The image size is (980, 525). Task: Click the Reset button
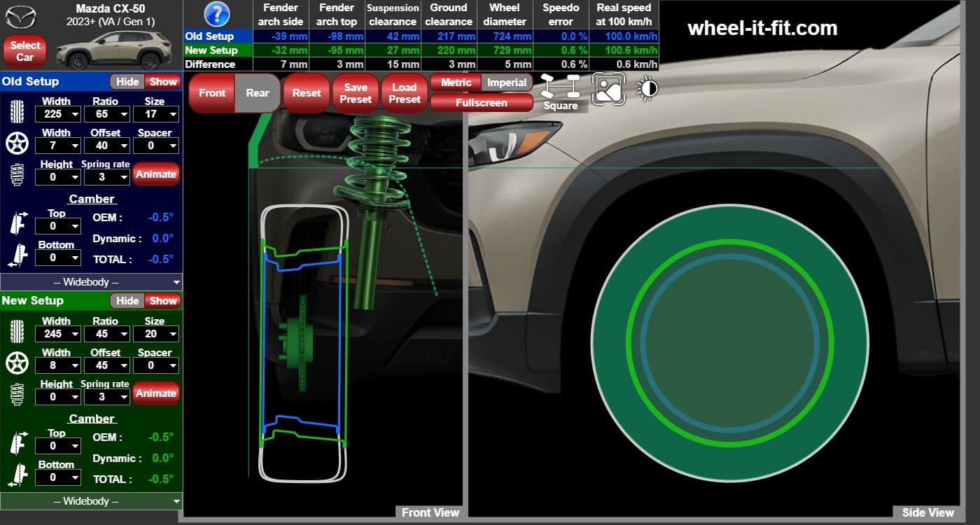pos(307,93)
